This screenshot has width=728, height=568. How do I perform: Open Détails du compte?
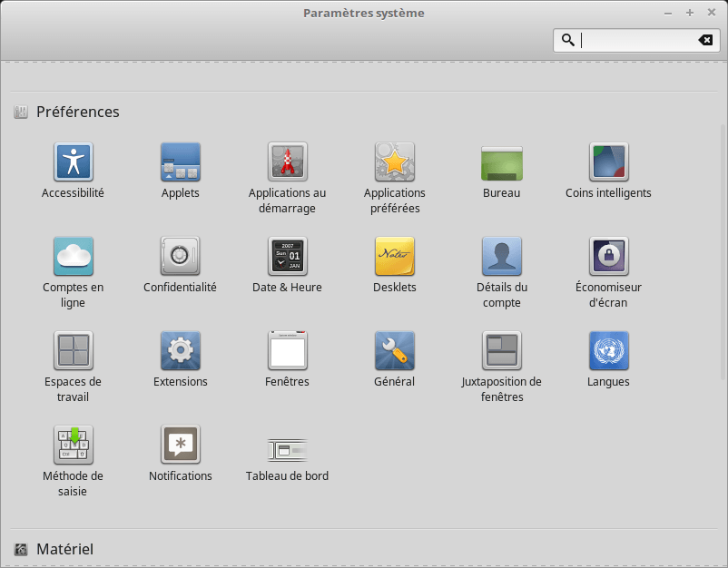pyautogui.click(x=501, y=257)
